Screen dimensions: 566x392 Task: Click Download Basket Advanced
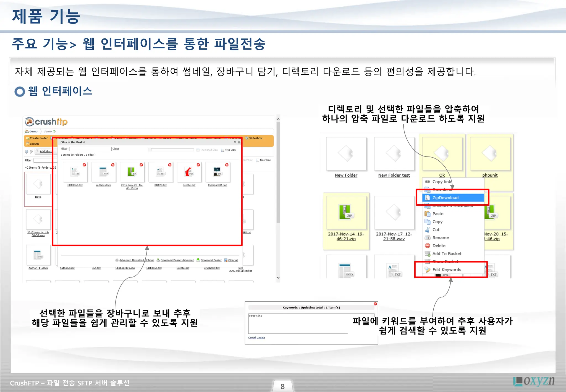pos(175,260)
